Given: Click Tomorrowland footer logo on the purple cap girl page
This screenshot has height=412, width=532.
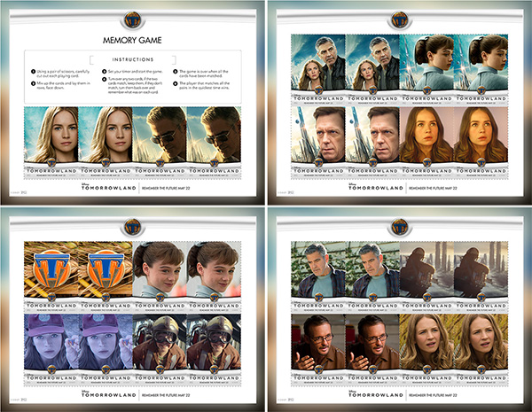Looking at the screenshot, I should (x=108, y=394).
